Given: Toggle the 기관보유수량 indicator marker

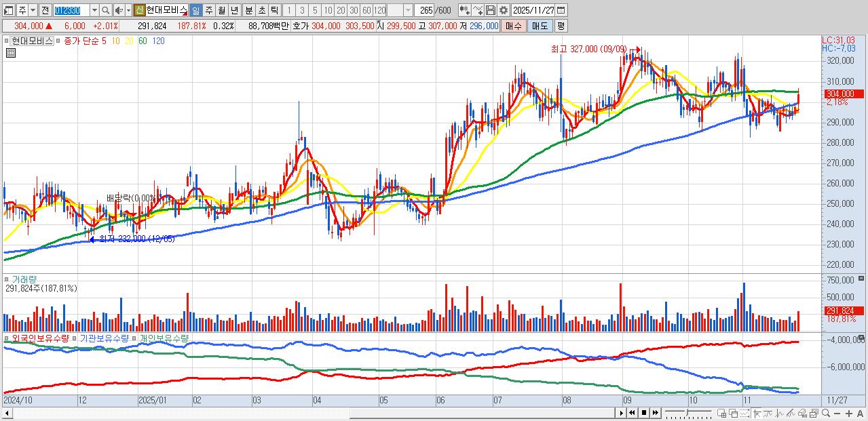Looking at the screenshot, I should coord(75,338).
